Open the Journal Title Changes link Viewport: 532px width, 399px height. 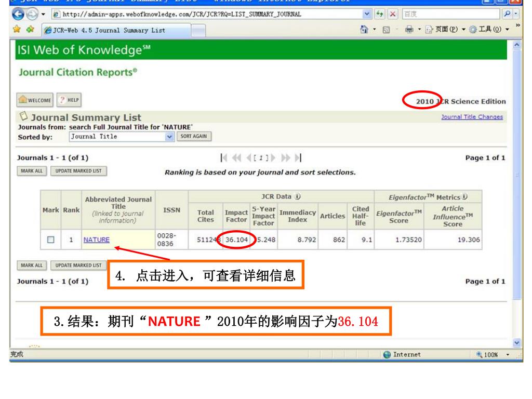tap(472, 117)
